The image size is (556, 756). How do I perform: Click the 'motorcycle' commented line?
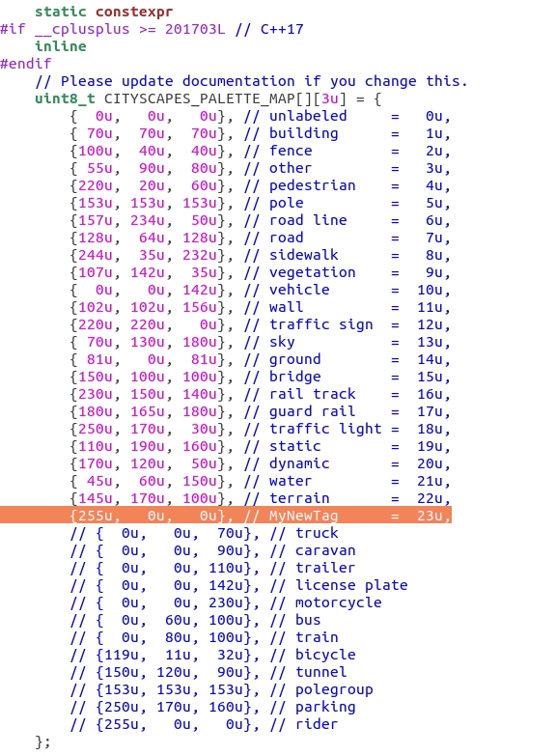tap(226, 602)
